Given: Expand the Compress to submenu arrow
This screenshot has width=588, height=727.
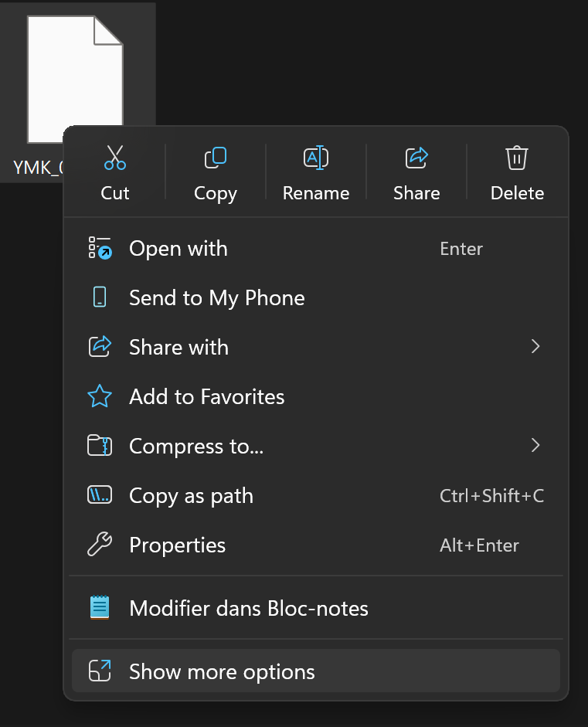Looking at the screenshot, I should click(535, 445).
